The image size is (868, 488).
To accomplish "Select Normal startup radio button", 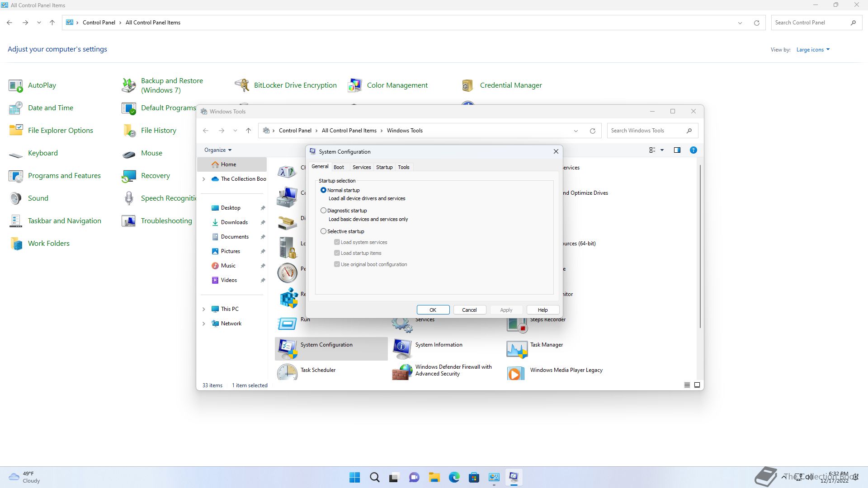I will (x=323, y=190).
